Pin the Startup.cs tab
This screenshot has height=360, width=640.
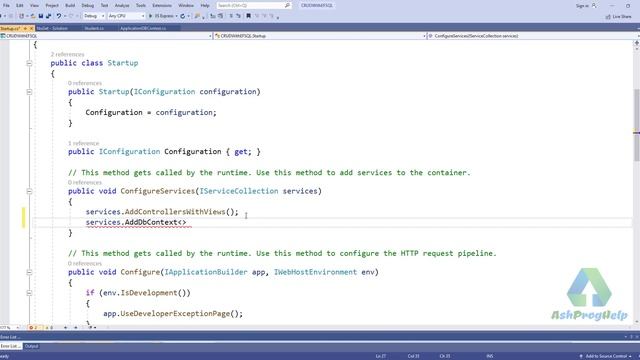pyautogui.click(x=25, y=28)
